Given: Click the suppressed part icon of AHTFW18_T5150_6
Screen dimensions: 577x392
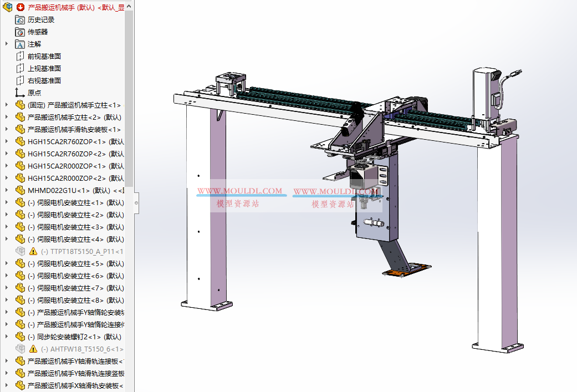Looking at the screenshot, I should 20,349.
